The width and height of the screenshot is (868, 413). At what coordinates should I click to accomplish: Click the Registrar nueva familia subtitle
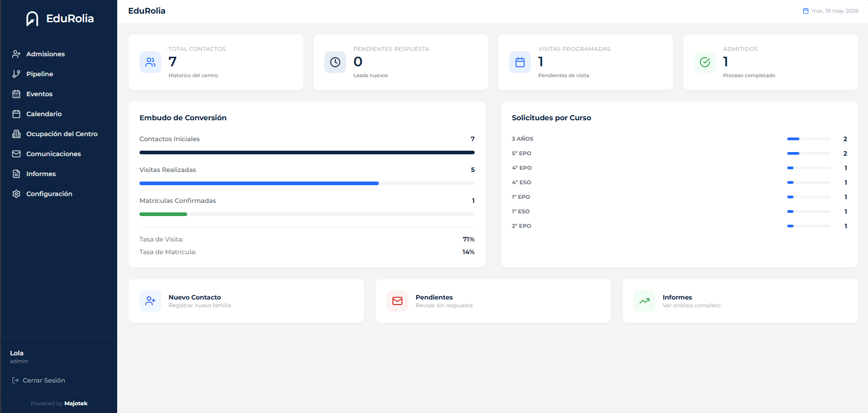point(200,305)
